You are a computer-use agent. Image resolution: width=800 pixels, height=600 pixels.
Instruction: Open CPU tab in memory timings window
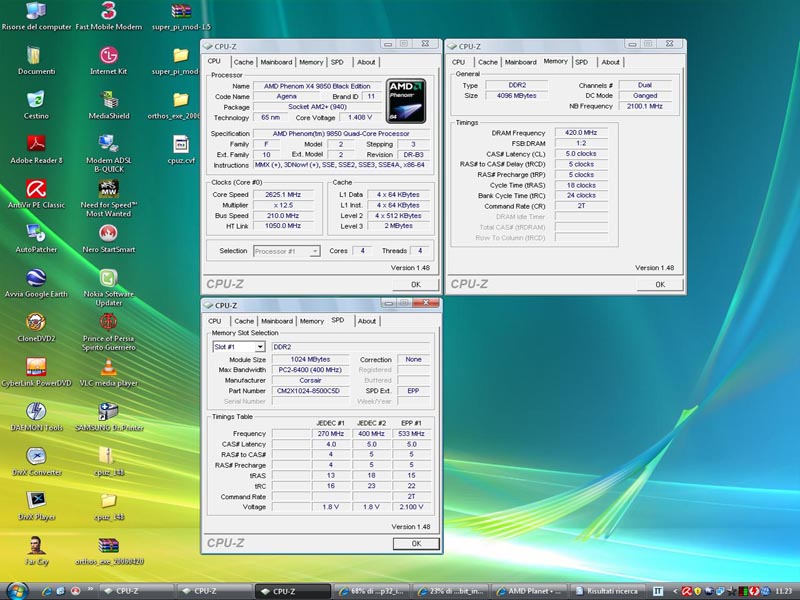click(x=458, y=62)
